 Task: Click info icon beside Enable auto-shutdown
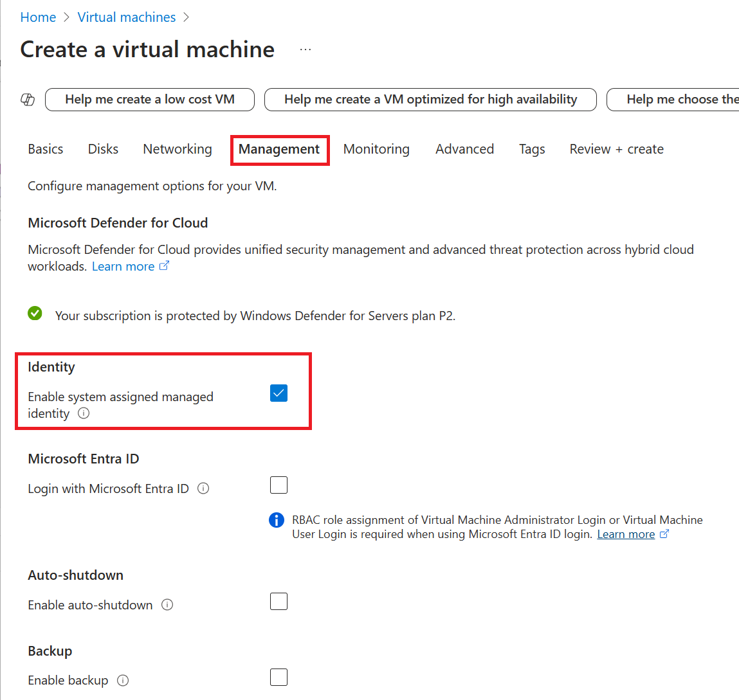(x=167, y=604)
